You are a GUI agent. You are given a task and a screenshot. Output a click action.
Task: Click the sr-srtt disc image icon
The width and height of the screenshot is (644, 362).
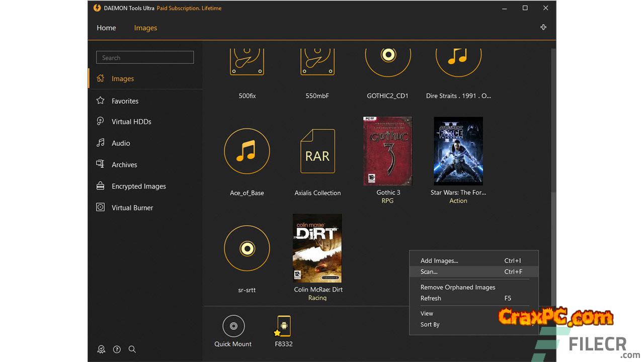(247, 248)
